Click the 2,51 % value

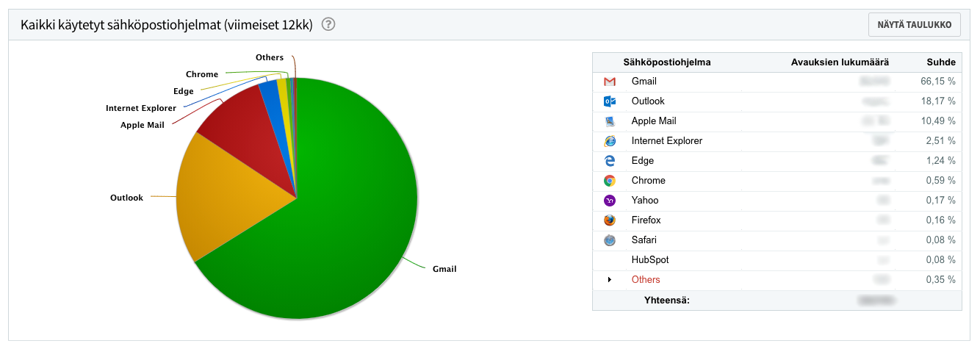click(x=941, y=141)
